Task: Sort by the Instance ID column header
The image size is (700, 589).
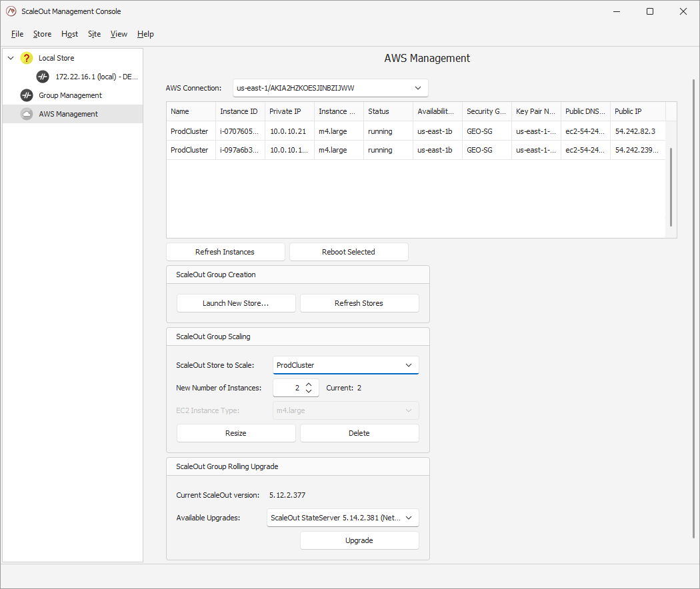Action: (x=240, y=111)
